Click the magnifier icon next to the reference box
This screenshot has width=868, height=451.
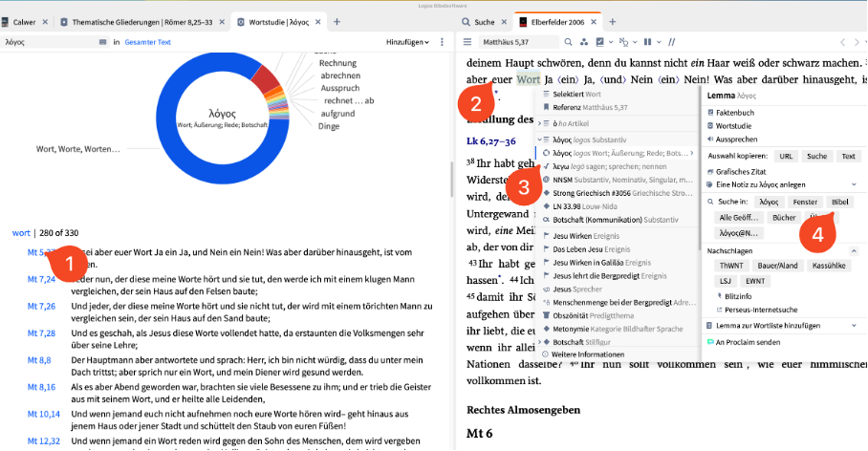pos(568,42)
